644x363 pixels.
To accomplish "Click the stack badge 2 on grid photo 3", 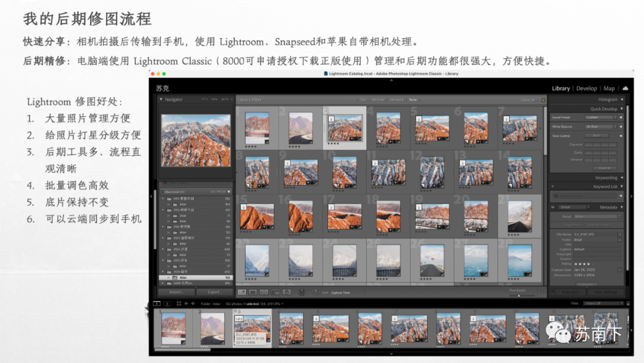I will click(x=331, y=119).
